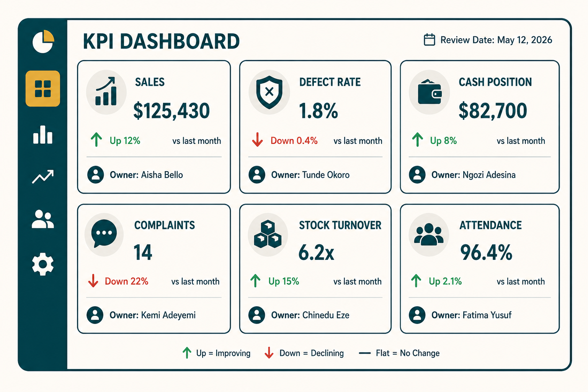Click the Flat = No Change legend text

408,353
